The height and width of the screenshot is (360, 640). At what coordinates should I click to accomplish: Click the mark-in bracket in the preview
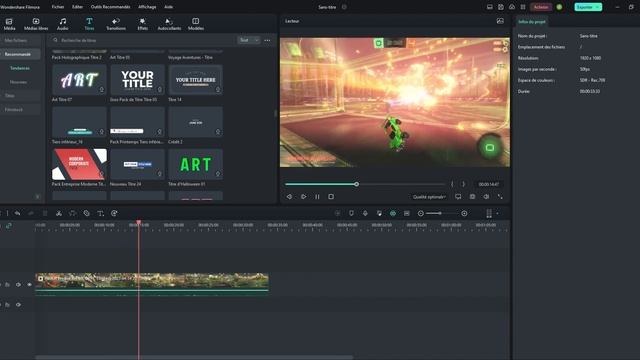(452, 184)
